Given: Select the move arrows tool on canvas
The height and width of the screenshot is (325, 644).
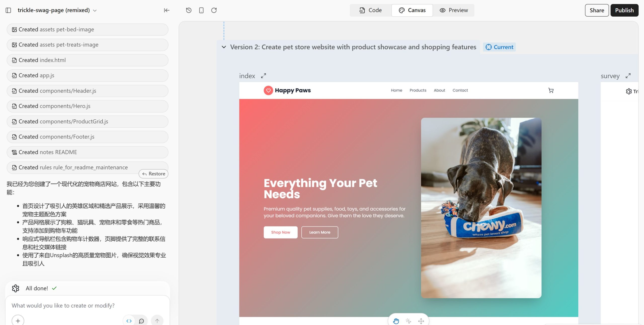Looking at the screenshot, I should click(x=421, y=321).
